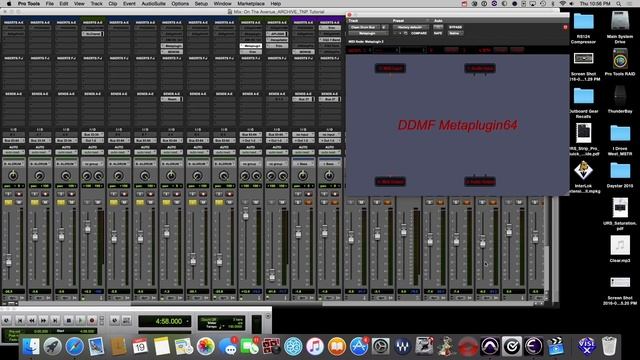Arm recording with the transport Record button

pos(92,321)
